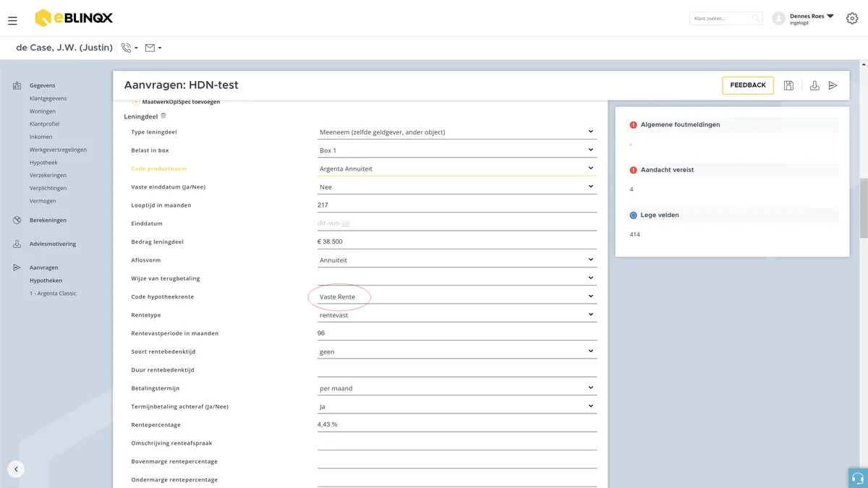868x488 pixels.
Task: Focus the Einddatum date field
Action: pyautogui.click(x=456, y=223)
